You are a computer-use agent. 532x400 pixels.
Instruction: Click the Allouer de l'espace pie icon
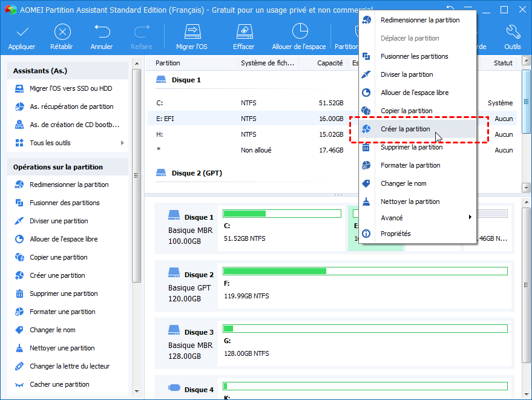pyautogui.click(x=300, y=31)
